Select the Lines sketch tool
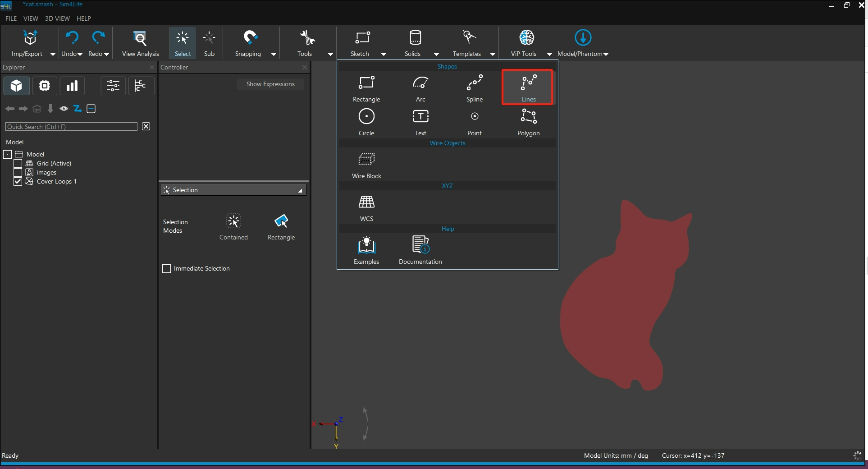Image resolution: width=868 pixels, height=469 pixels. [x=528, y=87]
